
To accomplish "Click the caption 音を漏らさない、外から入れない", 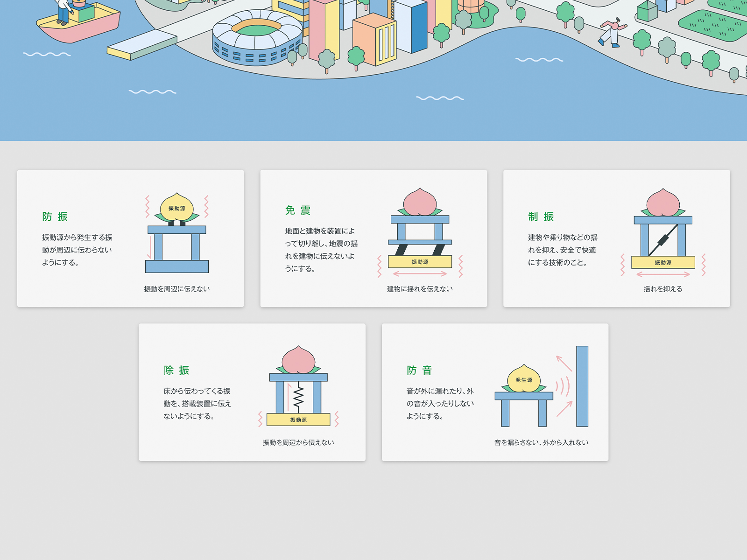I will [541, 442].
